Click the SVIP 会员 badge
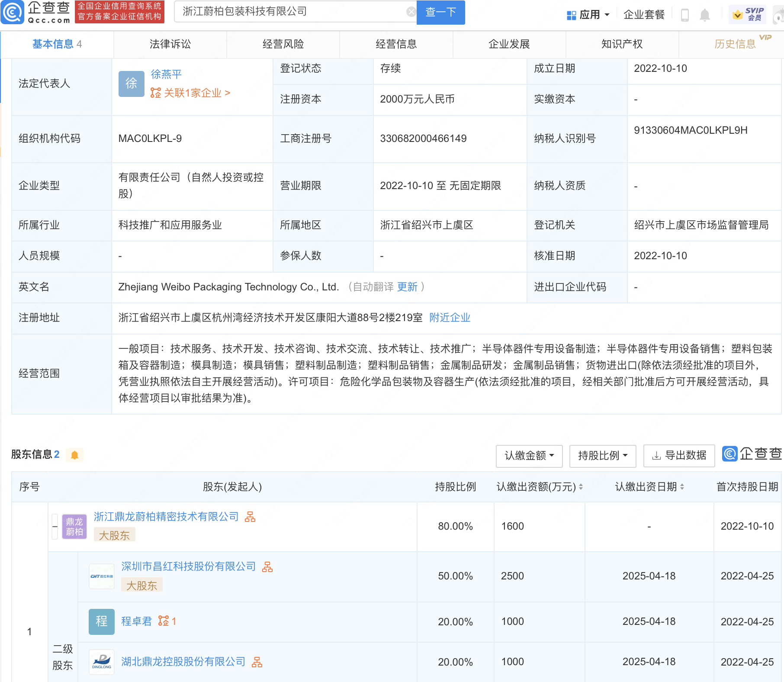 coord(747,15)
